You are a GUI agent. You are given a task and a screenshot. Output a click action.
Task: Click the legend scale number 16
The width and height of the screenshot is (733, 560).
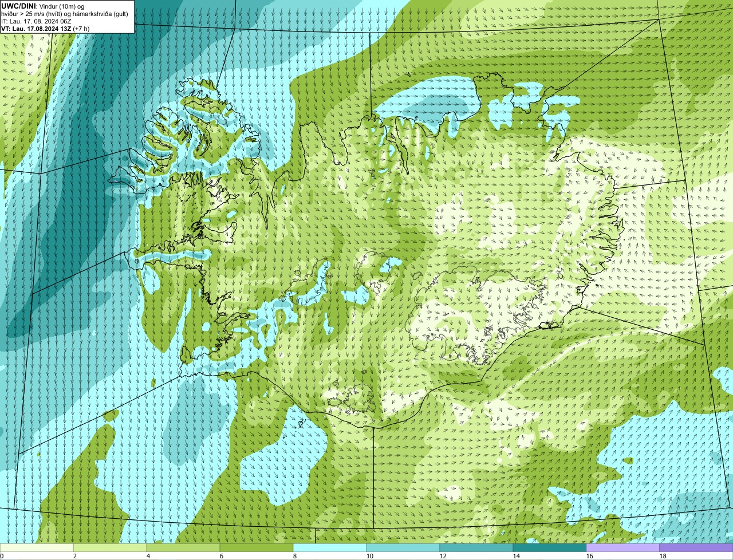point(590,556)
